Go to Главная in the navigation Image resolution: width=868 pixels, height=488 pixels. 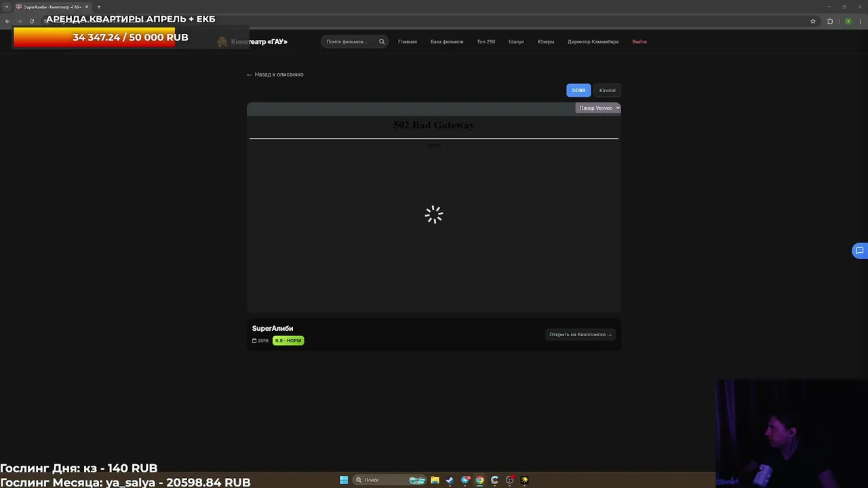408,42
